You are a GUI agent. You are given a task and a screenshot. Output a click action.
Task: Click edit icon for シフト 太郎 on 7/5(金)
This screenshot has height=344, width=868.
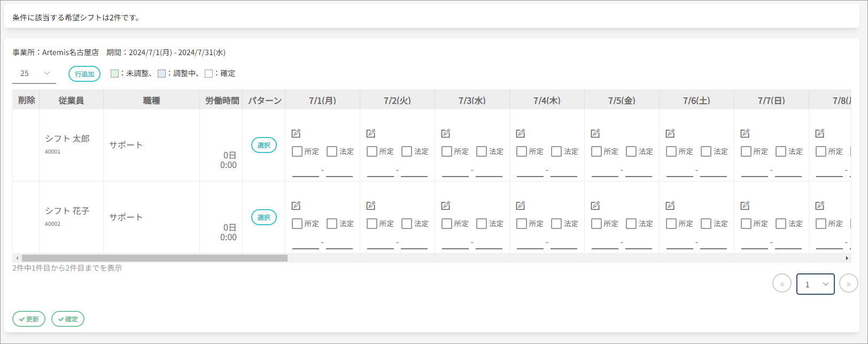click(595, 133)
